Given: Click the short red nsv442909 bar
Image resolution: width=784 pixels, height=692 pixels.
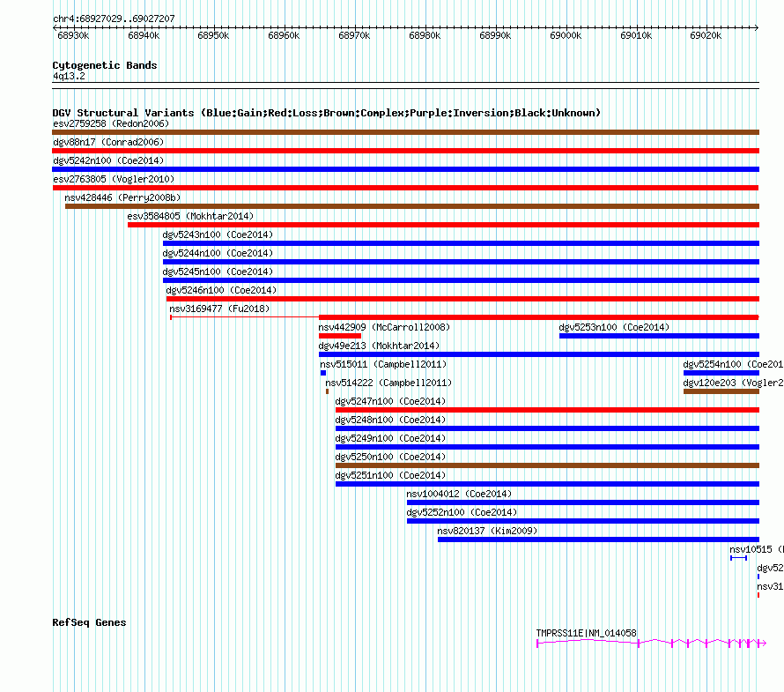Looking at the screenshot, I should (x=340, y=336).
